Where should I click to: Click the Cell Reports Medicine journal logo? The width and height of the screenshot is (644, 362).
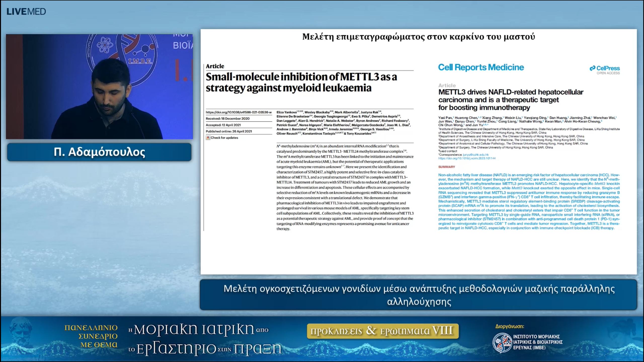tap(480, 67)
